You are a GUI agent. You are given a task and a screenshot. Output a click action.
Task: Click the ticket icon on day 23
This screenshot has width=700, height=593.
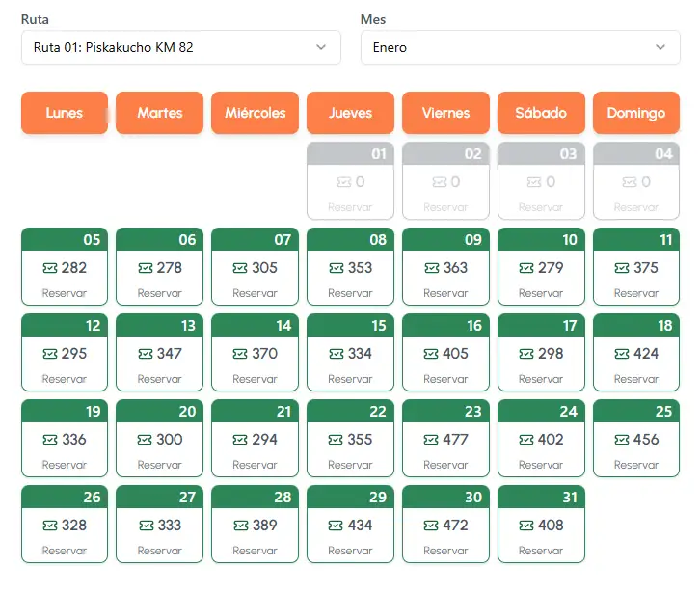[431, 440]
